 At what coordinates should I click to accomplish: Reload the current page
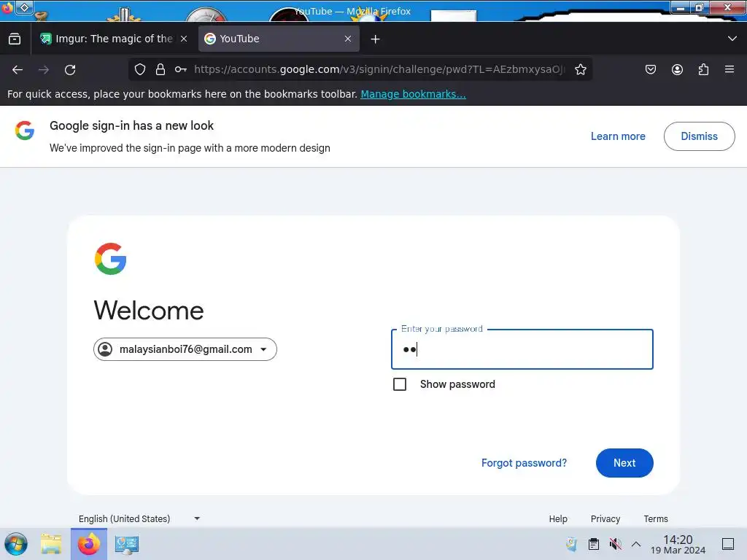[x=70, y=70]
